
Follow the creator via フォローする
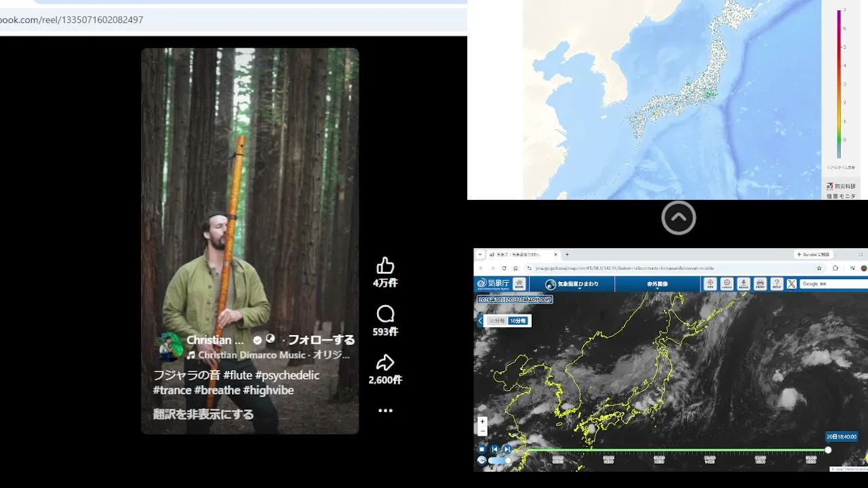coord(321,340)
